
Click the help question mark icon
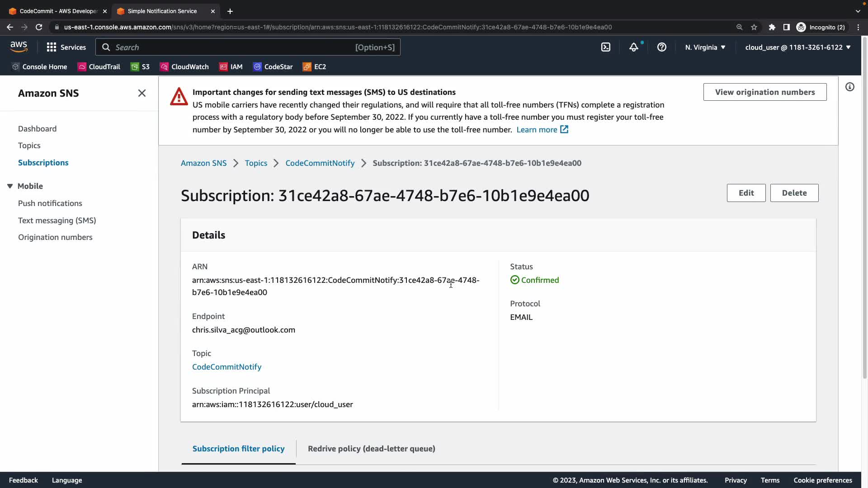(x=661, y=47)
